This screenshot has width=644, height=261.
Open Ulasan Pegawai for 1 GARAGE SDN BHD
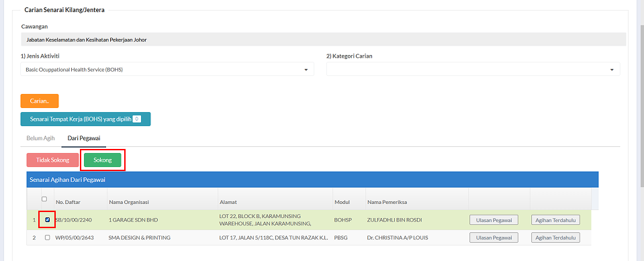pyautogui.click(x=494, y=220)
